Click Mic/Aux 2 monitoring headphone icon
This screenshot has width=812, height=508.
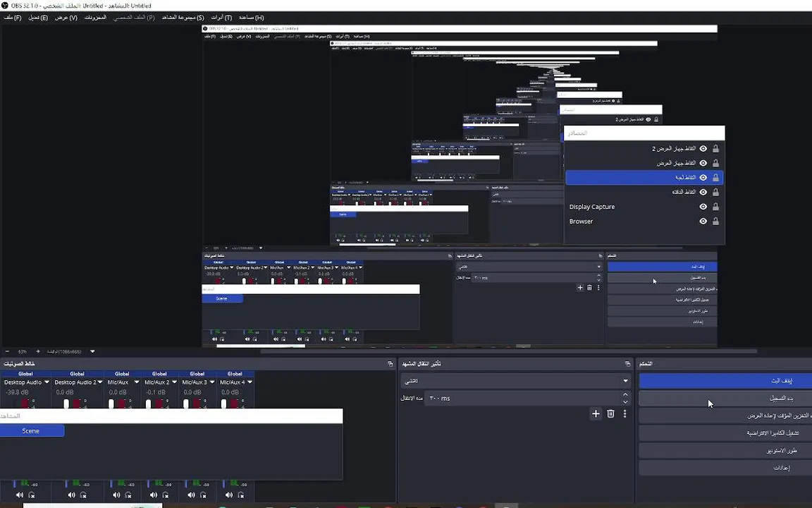coord(166,495)
